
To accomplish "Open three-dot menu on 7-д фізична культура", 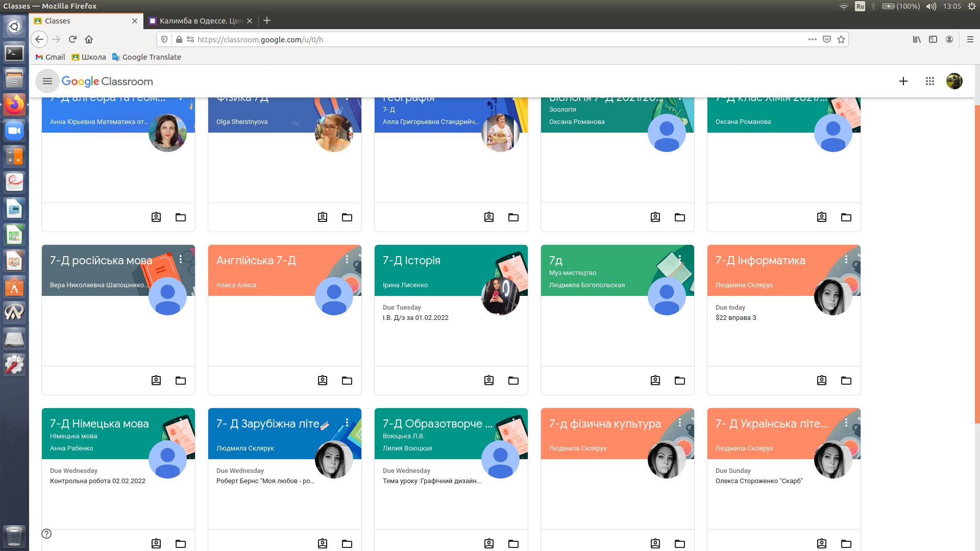I will [680, 422].
